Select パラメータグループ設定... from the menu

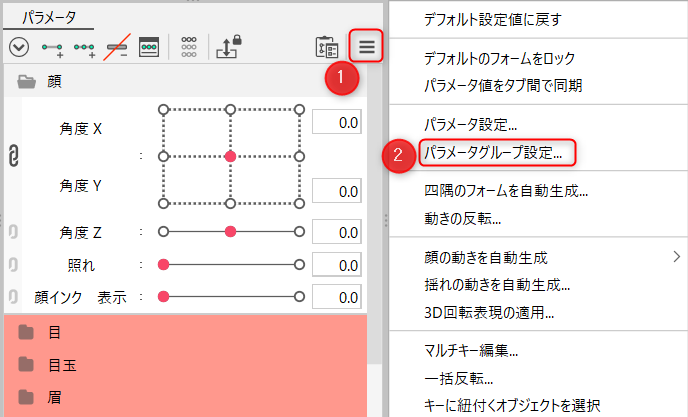492,154
